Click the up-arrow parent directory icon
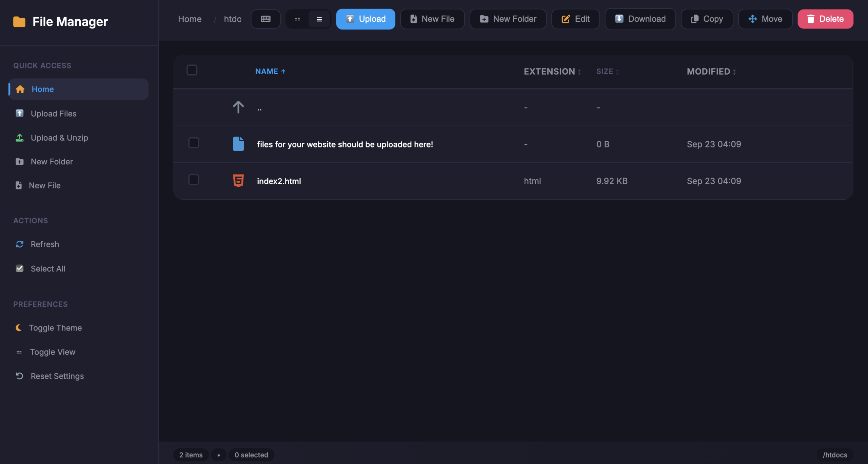 coord(238,107)
